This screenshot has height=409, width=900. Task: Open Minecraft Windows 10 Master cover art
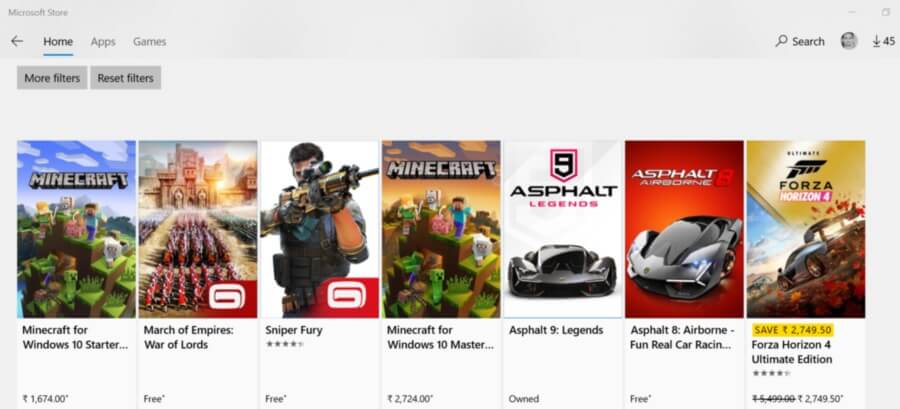[441, 229]
